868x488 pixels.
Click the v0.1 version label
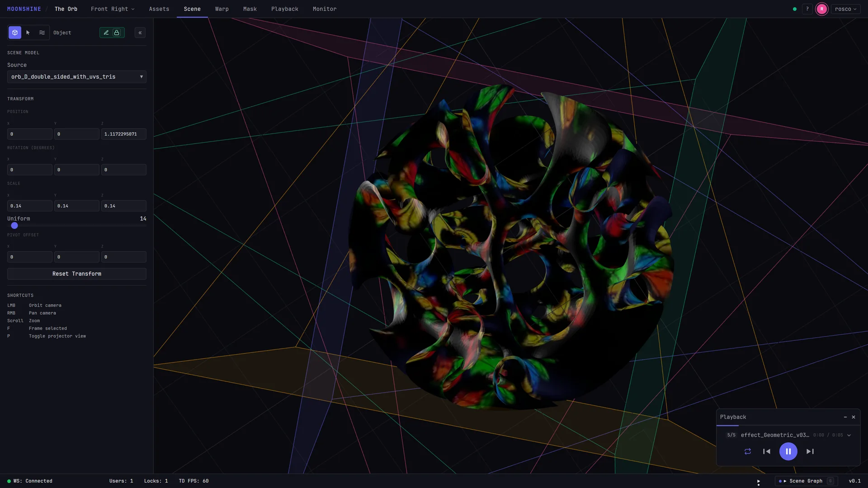[855, 481]
